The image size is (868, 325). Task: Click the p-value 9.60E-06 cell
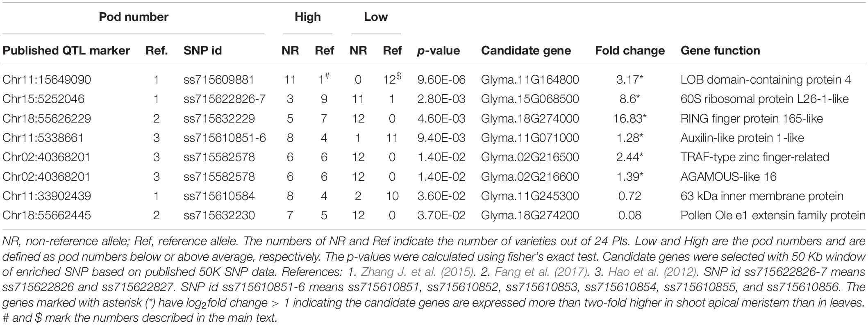pyautogui.click(x=441, y=80)
